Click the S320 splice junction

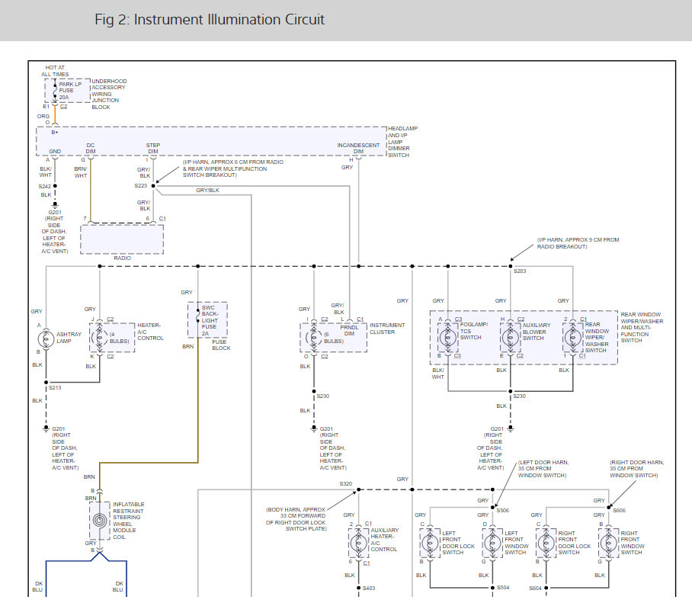pos(358,489)
